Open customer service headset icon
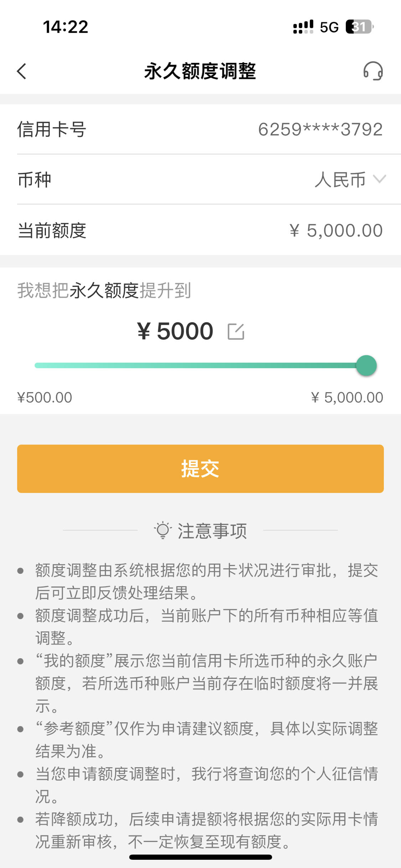Viewport: 401px width, 868px height. (373, 71)
